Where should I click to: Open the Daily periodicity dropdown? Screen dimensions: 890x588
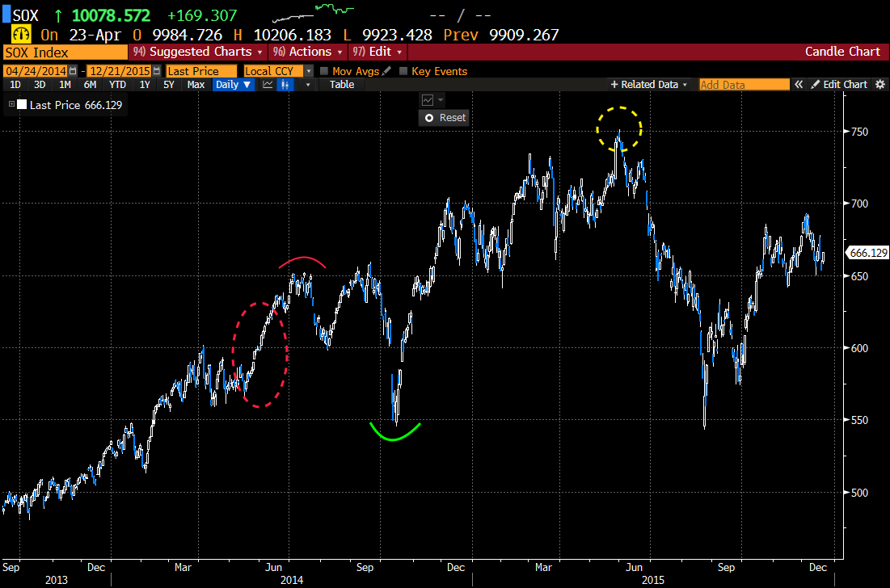click(232, 85)
